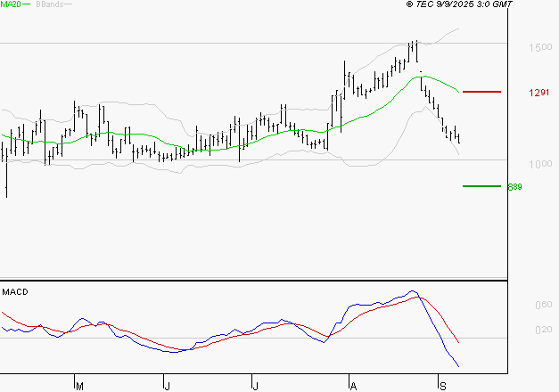Click the S month marker on time axis

click(443, 387)
